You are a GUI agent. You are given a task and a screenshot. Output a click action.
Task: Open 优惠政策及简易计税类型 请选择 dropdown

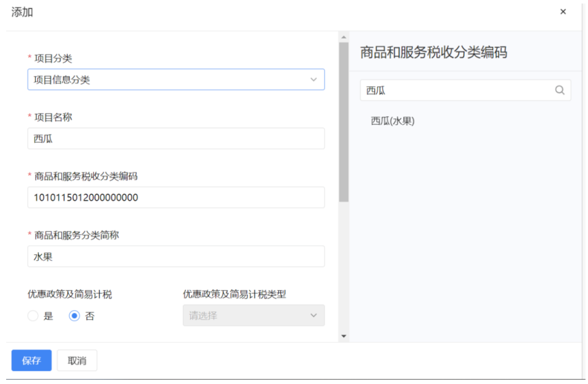pyautogui.click(x=253, y=315)
